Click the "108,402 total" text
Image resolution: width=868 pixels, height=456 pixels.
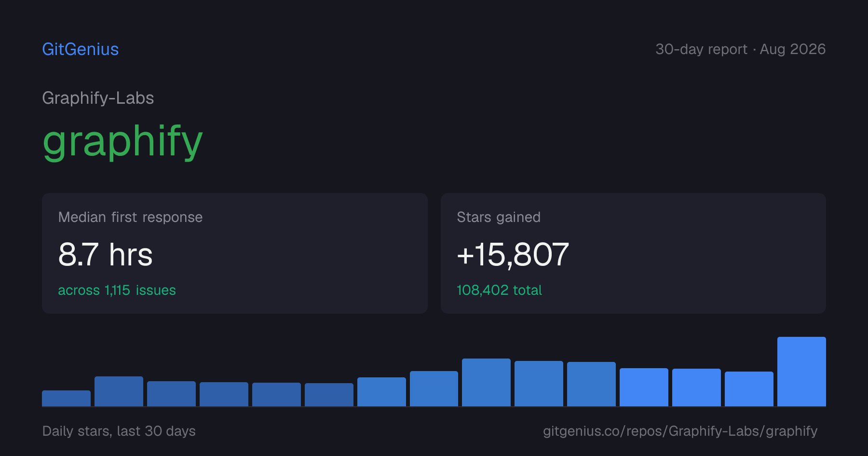pyautogui.click(x=499, y=290)
